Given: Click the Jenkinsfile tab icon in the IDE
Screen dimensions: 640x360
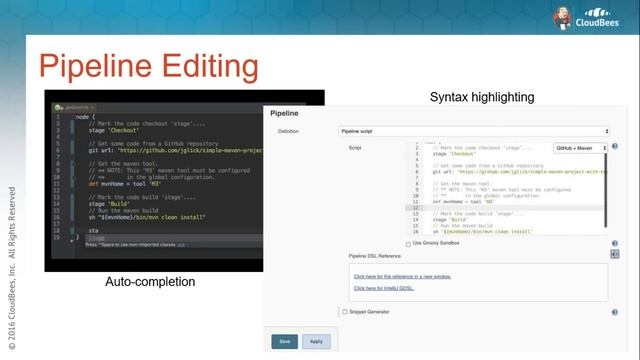Looking at the screenshot, I should click(x=58, y=107).
